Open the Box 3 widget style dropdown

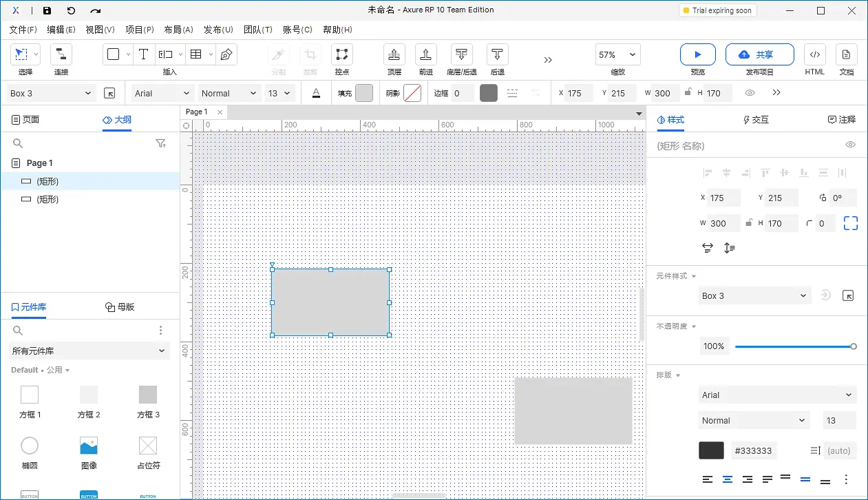point(754,295)
